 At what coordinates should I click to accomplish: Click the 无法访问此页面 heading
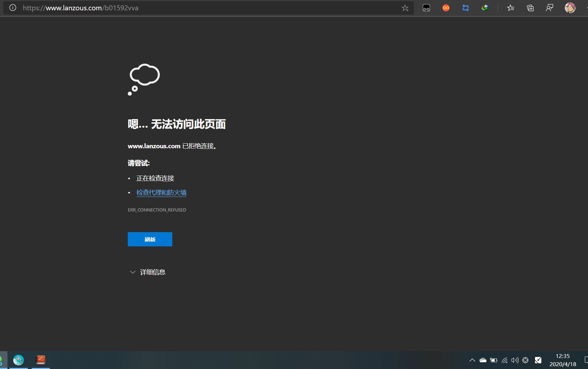coord(177,124)
